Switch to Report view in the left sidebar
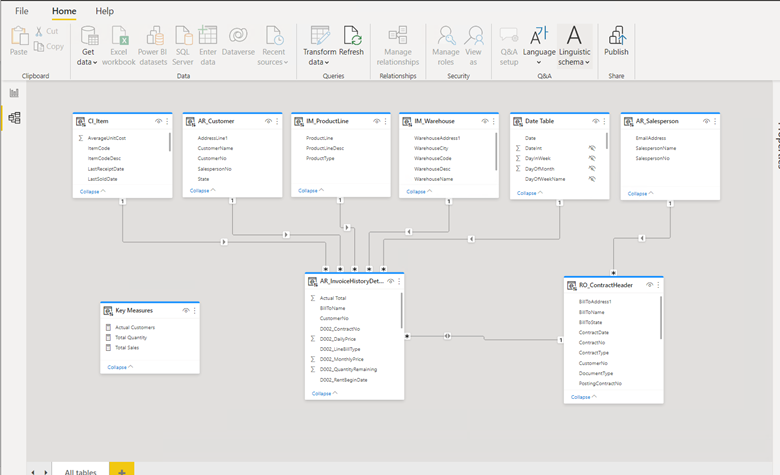The image size is (780, 475). [x=14, y=93]
